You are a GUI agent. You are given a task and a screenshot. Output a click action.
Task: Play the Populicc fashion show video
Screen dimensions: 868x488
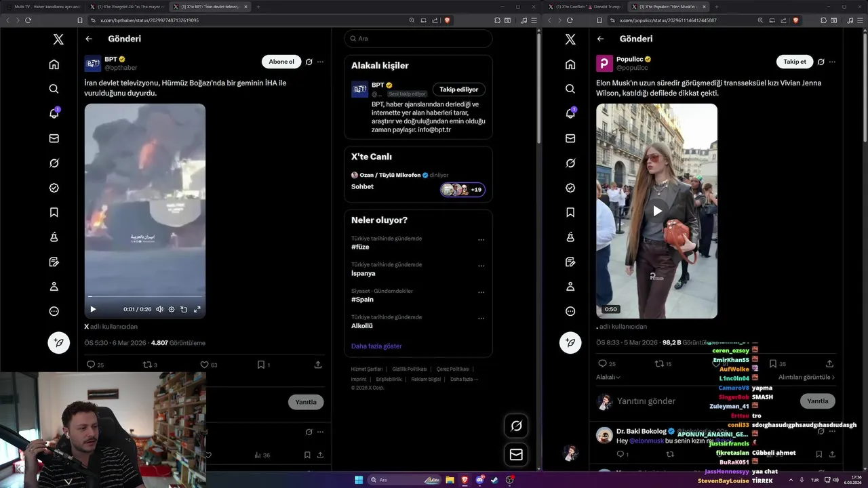pos(657,211)
